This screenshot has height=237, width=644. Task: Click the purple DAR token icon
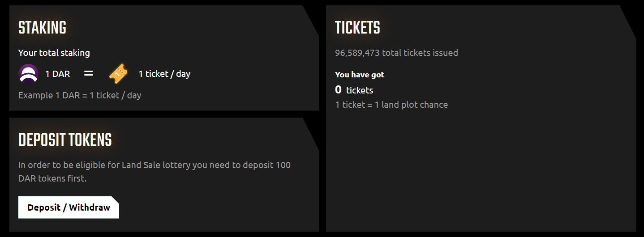coord(28,74)
